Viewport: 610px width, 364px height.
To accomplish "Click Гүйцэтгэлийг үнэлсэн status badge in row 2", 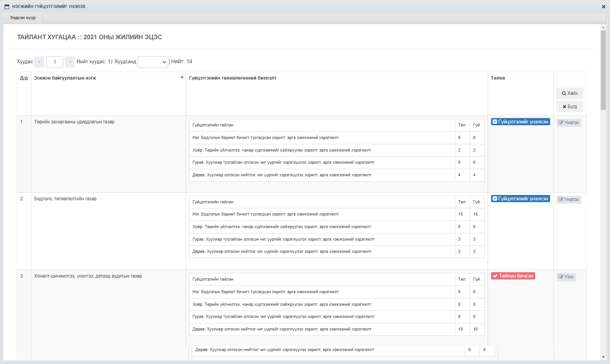I will pos(520,199).
